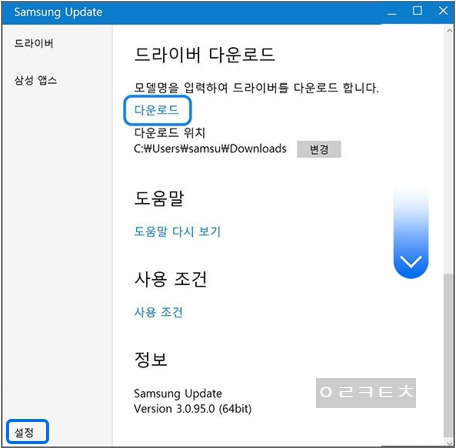Click the Version 3.0.95.0 (64bit) text
Image resolution: width=456 pixels, height=448 pixels.
(x=193, y=409)
